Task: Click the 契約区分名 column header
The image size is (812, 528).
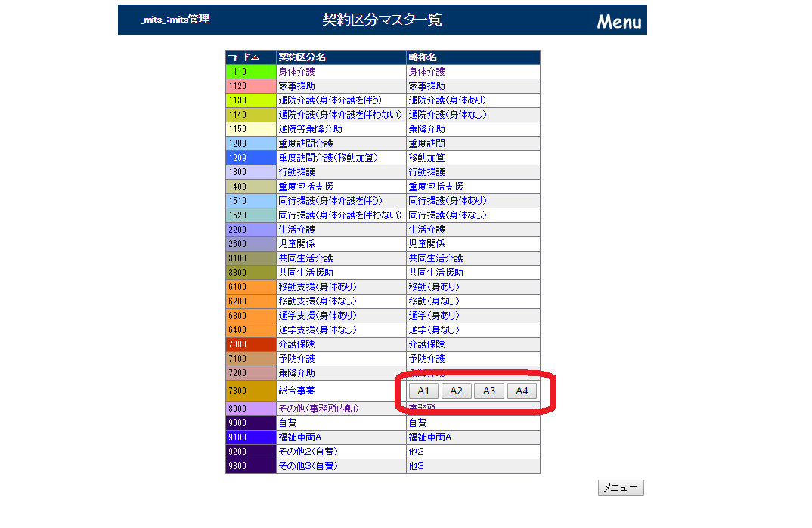Action: click(x=302, y=57)
